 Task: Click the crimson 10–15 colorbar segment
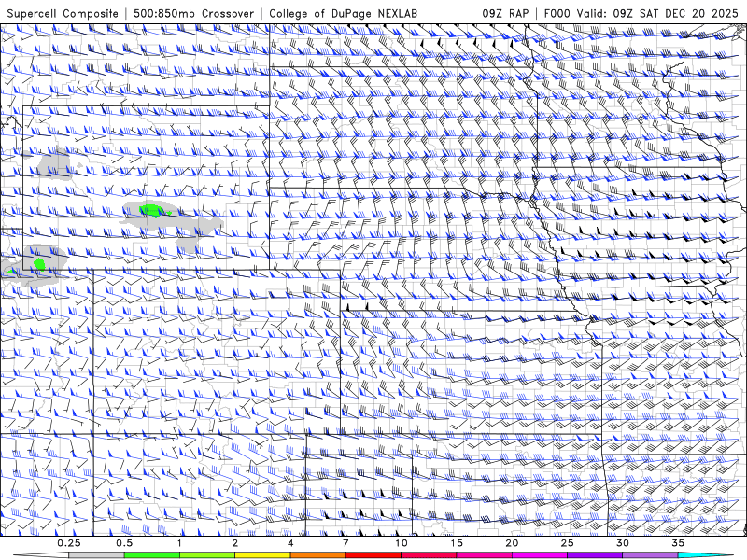429,555
